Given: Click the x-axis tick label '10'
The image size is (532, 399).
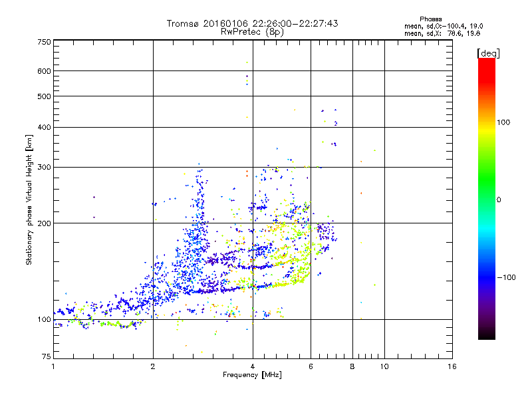Looking at the screenshot, I should pos(384,366).
